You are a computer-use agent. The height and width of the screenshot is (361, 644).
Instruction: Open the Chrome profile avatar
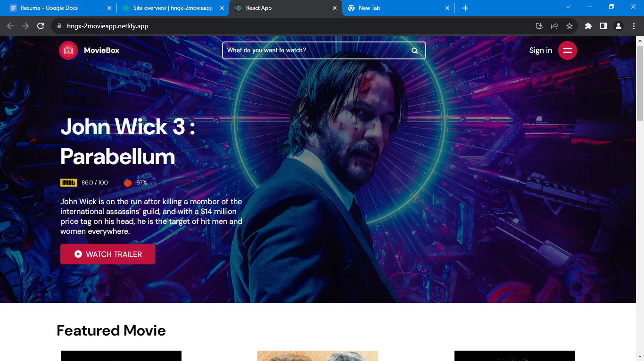click(619, 26)
